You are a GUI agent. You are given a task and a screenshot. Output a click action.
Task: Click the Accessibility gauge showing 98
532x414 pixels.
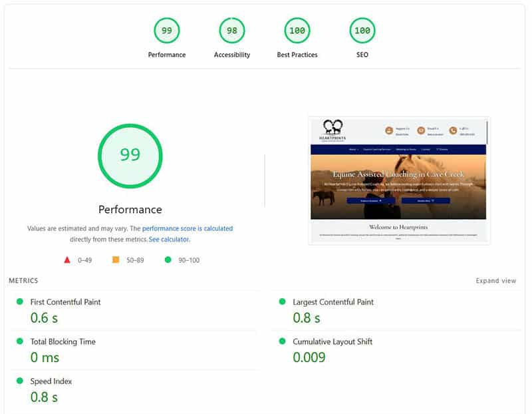231,30
